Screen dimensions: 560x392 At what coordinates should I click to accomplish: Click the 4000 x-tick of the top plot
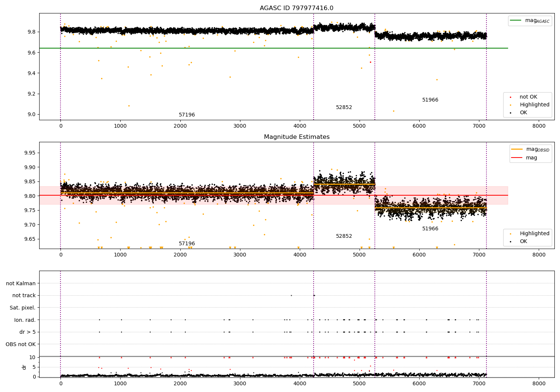(300, 126)
